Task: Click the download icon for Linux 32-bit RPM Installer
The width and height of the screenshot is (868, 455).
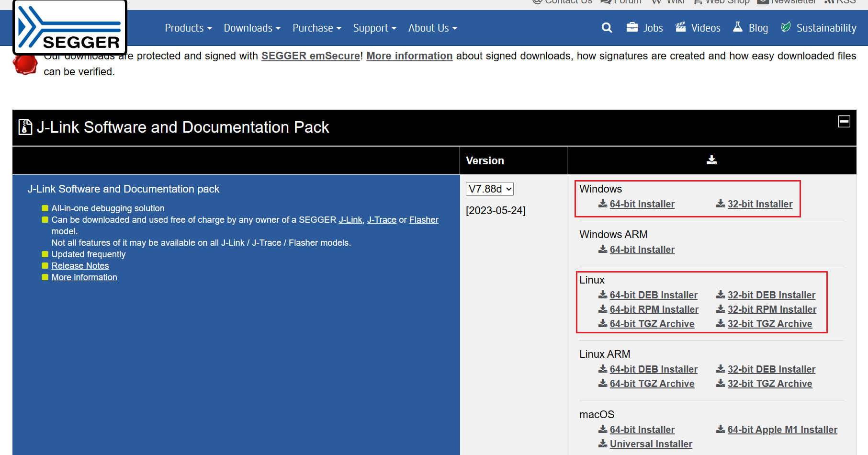Action: (721, 309)
